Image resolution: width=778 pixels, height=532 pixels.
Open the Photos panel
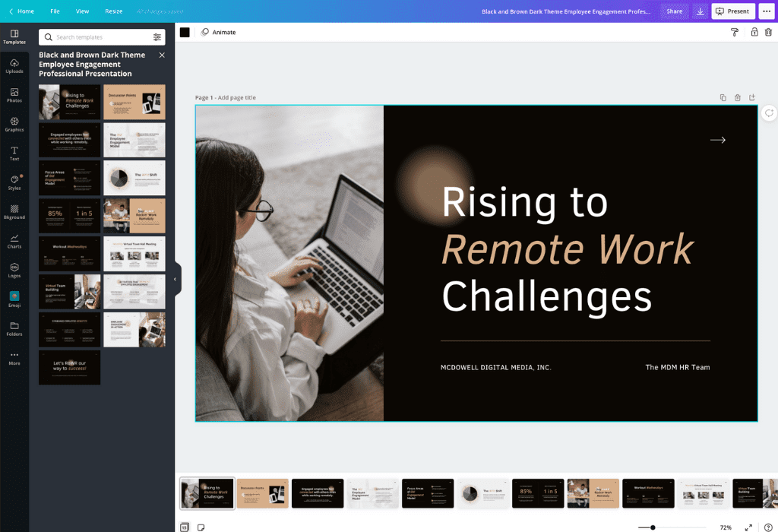[14, 97]
